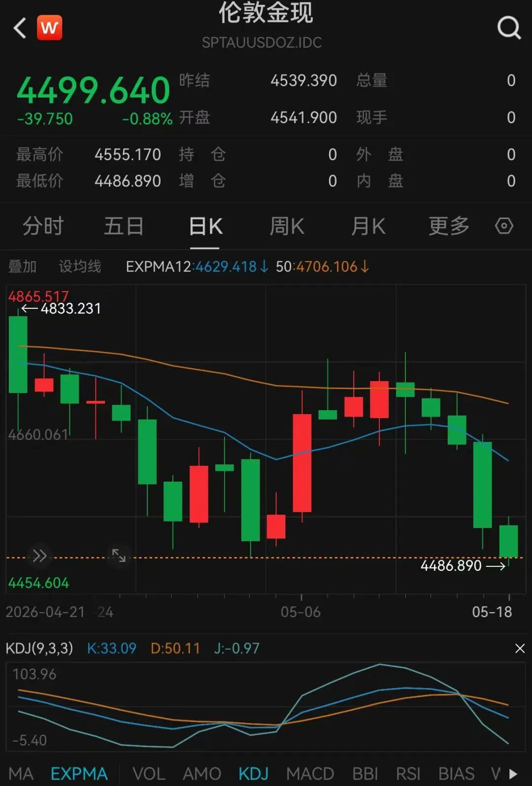Tap the 最低价 value 4486.890
This screenshot has height=786, width=532.
click(128, 181)
